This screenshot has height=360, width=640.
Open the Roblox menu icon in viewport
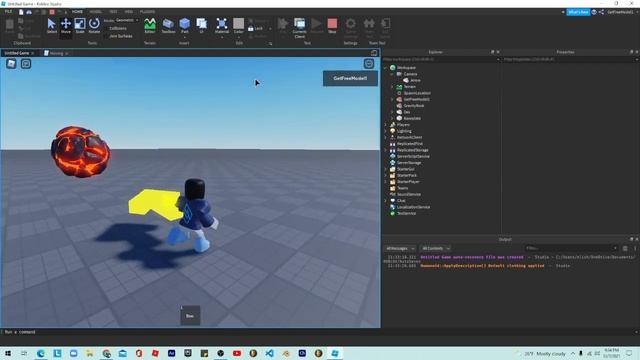click(x=11, y=64)
